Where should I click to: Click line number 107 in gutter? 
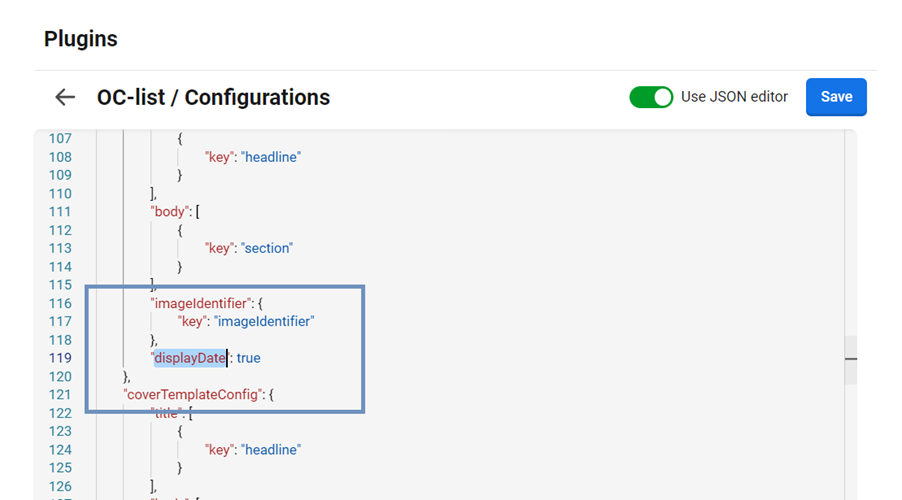59,139
